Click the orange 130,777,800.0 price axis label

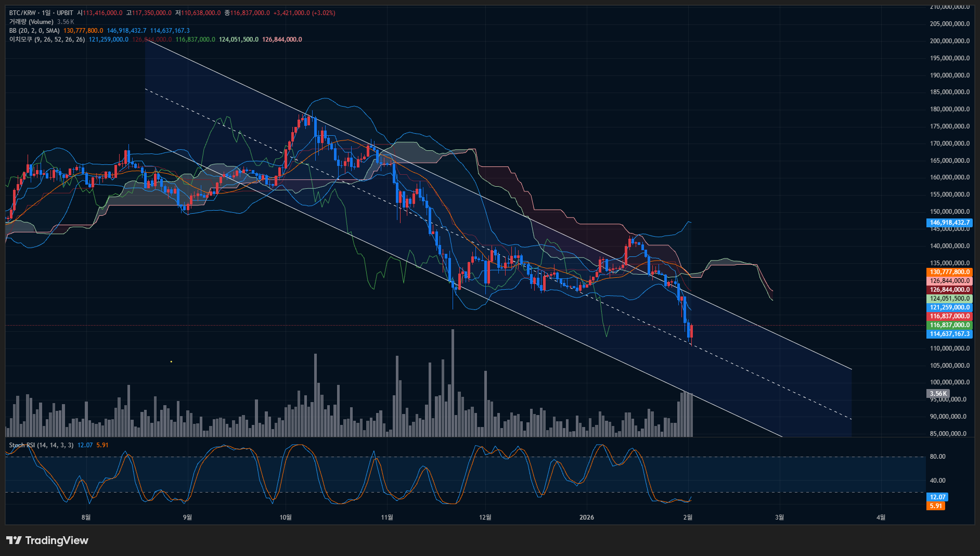point(949,272)
